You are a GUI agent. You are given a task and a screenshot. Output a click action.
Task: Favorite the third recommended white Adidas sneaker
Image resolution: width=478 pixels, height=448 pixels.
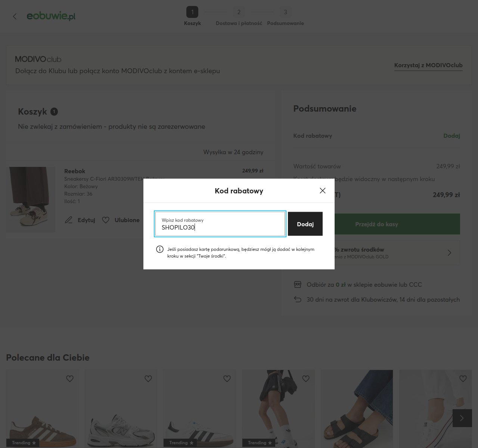(x=227, y=379)
